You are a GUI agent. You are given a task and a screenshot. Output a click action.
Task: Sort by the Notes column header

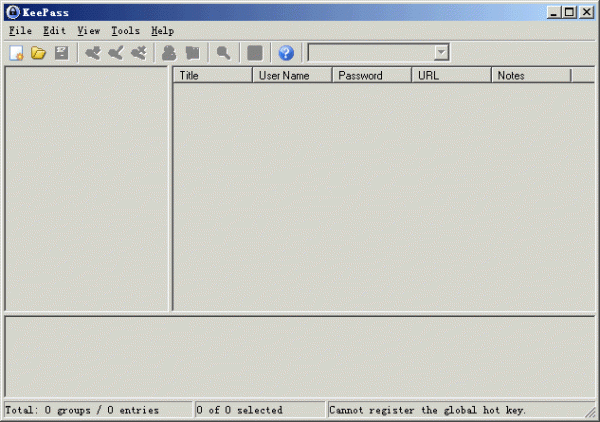(531, 75)
